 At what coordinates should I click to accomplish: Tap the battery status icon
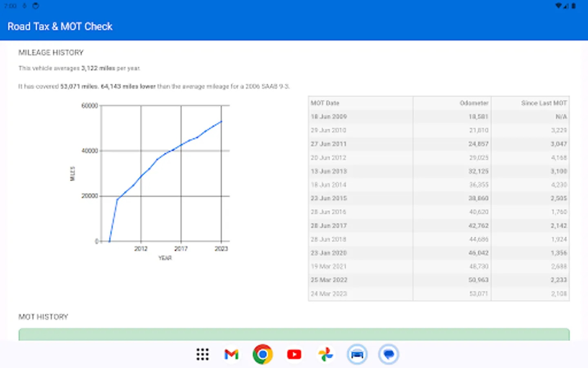click(574, 6)
